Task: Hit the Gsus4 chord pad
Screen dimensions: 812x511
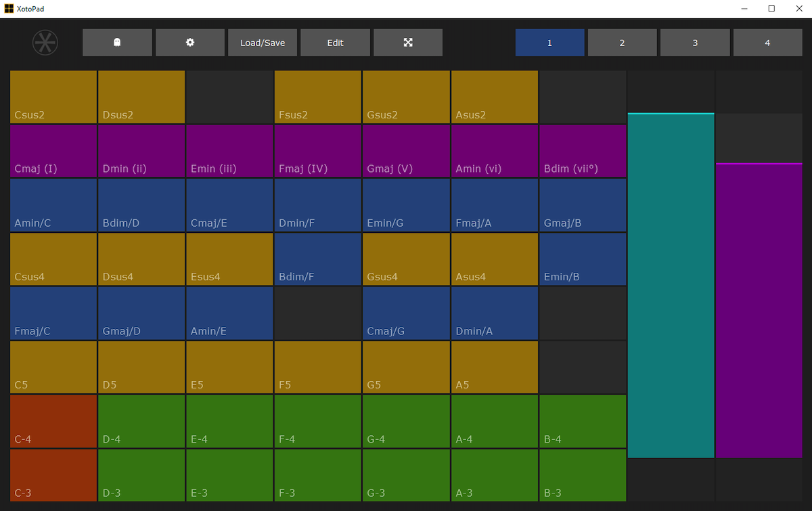Action: (406, 259)
